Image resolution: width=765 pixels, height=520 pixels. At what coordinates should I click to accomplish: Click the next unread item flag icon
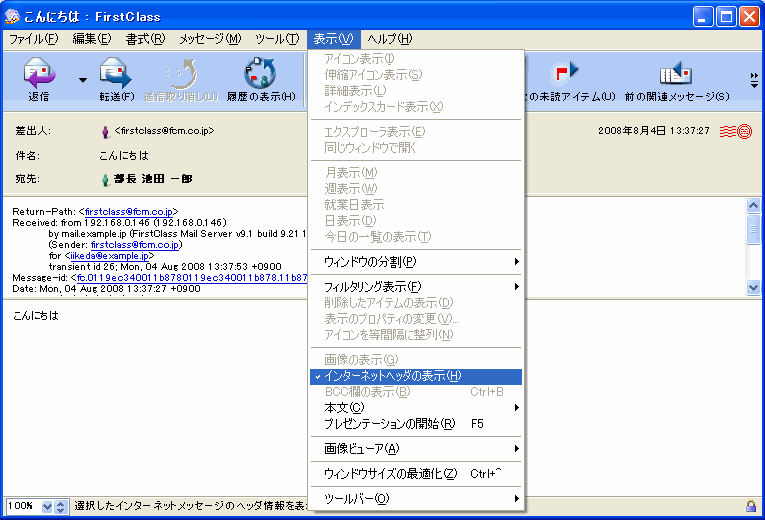[x=566, y=73]
